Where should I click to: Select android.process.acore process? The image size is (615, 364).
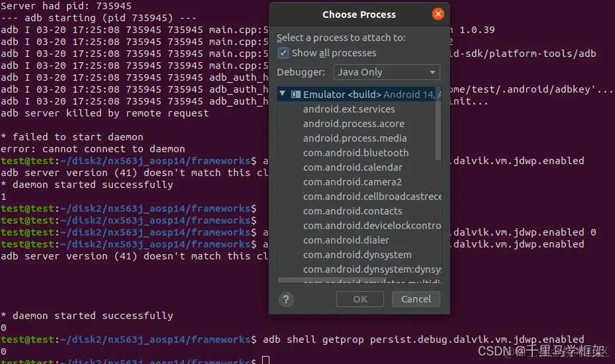pyautogui.click(x=354, y=124)
